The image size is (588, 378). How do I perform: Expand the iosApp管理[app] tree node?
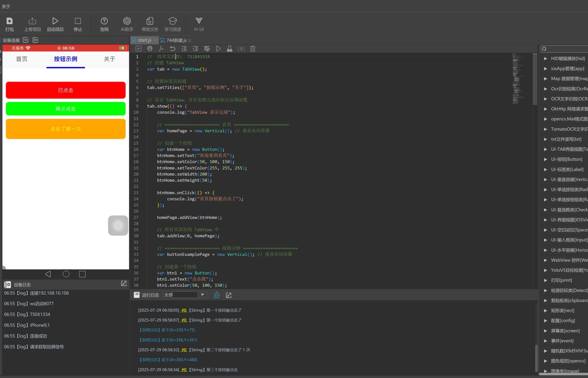click(546, 68)
